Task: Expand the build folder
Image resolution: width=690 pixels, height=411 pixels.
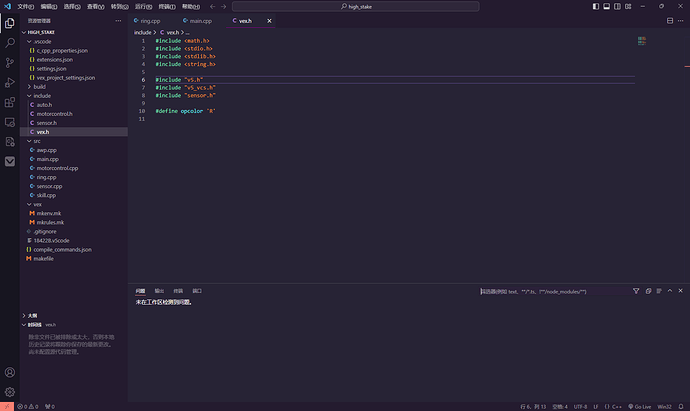Action: tap(39, 87)
